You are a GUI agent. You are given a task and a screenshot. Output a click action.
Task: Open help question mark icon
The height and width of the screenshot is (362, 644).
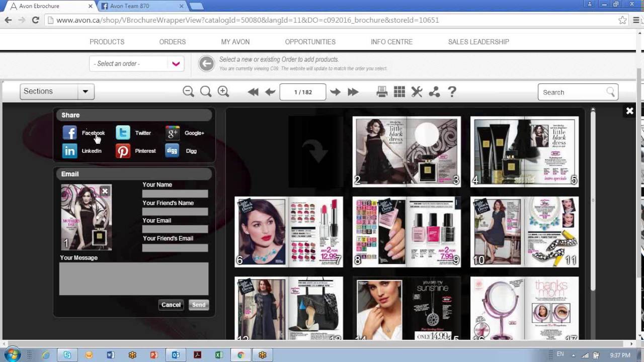(452, 92)
